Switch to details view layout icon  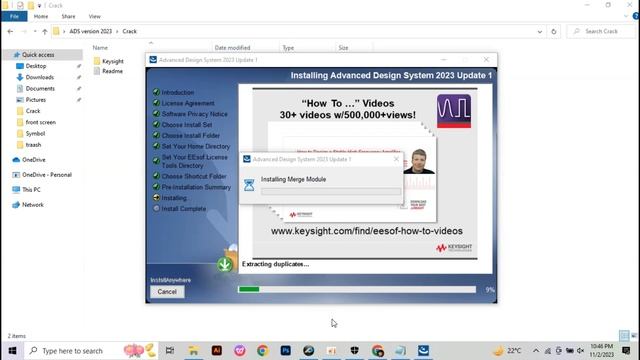click(x=624, y=336)
